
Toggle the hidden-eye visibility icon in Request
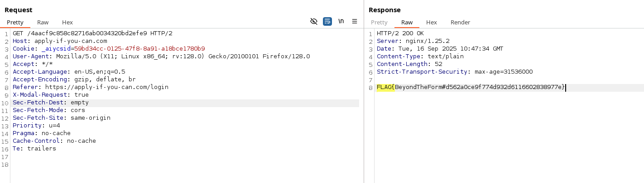tap(313, 21)
